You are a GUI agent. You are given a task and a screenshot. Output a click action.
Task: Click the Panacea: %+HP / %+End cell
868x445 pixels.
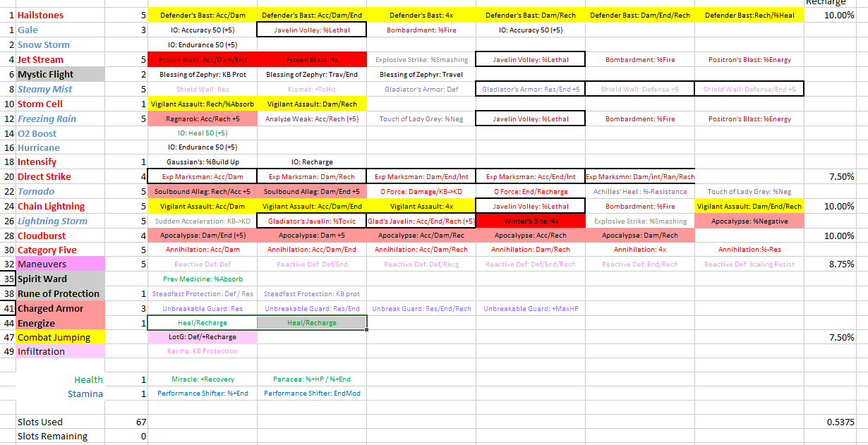click(312, 379)
